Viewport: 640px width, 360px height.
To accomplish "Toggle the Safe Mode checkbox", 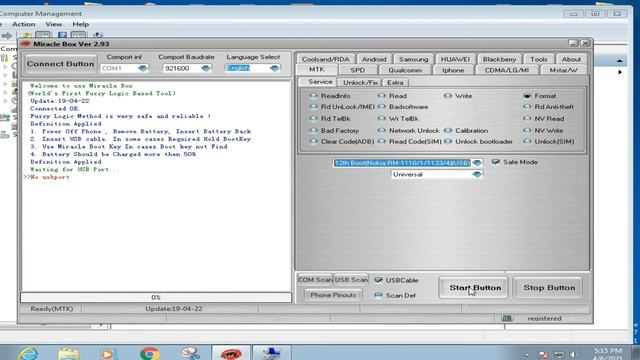I will (496, 162).
